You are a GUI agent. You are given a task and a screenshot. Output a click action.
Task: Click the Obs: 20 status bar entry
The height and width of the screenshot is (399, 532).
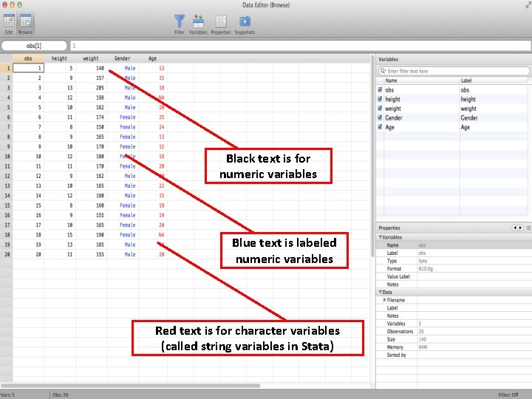pyautogui.click(x=61, y=395)
